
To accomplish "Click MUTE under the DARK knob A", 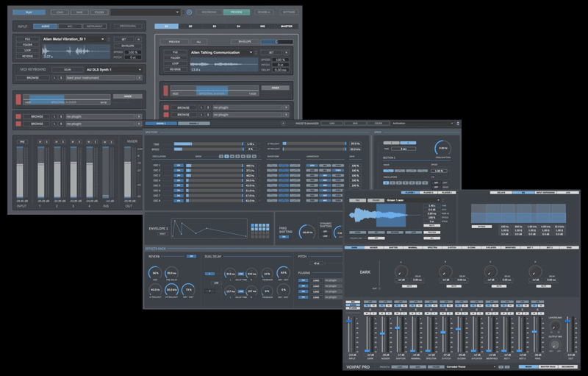I will [x=409, y=286].
